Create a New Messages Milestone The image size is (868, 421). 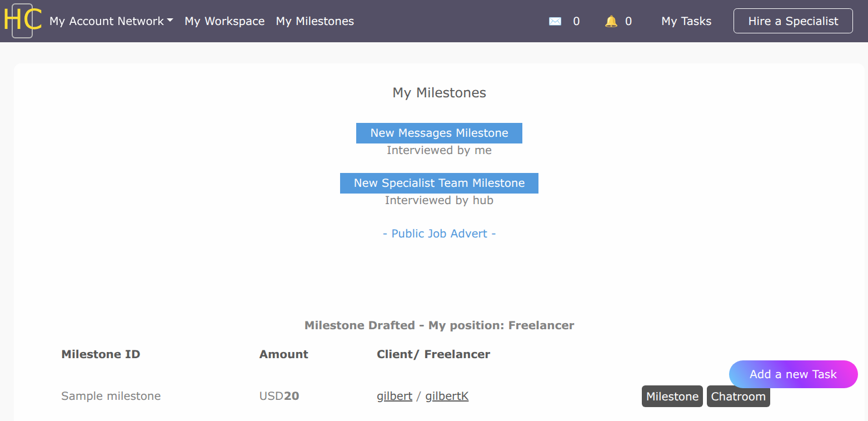pos(439,133)
